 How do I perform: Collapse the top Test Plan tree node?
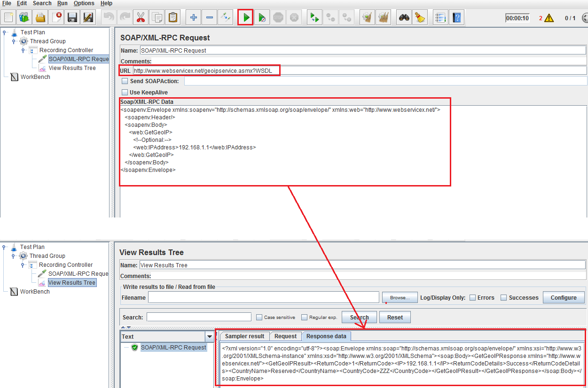[x=5, y=32]
